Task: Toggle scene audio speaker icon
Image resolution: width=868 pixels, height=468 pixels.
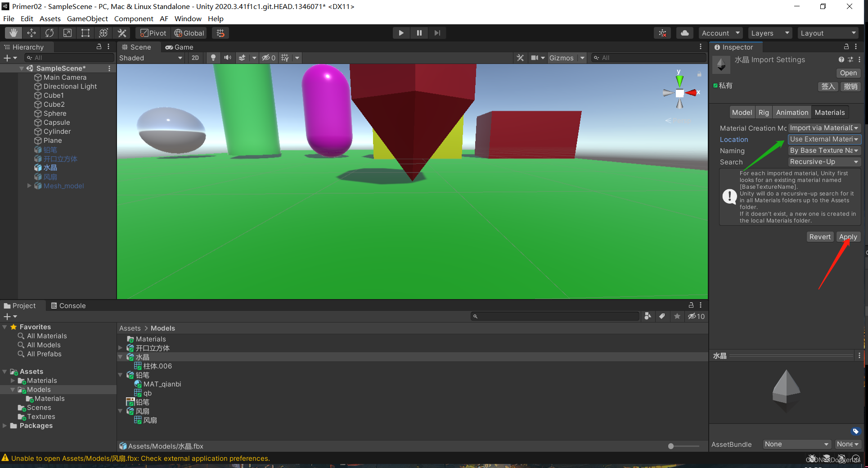Action: (228, 58)
